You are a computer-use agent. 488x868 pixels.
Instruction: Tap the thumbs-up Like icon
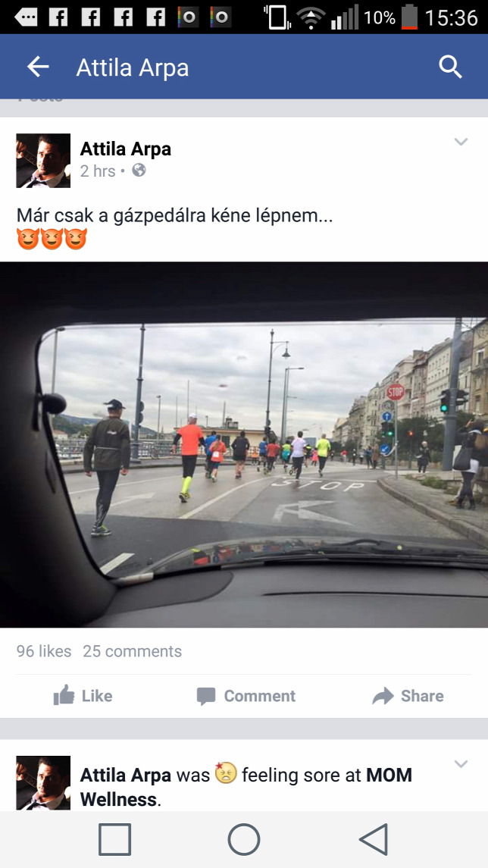click(x=64, y=695)
